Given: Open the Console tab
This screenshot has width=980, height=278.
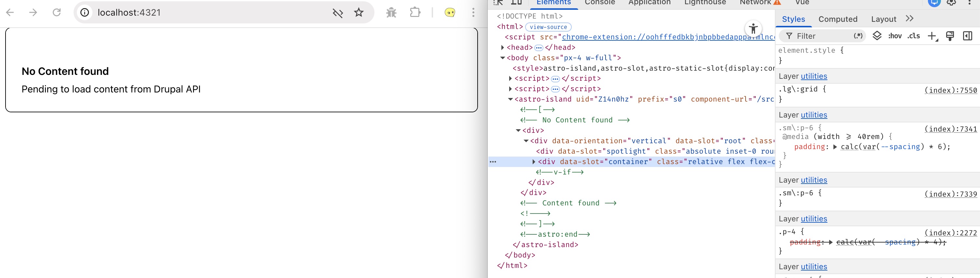Looking at the screenshot, I should tap(600, 3).
